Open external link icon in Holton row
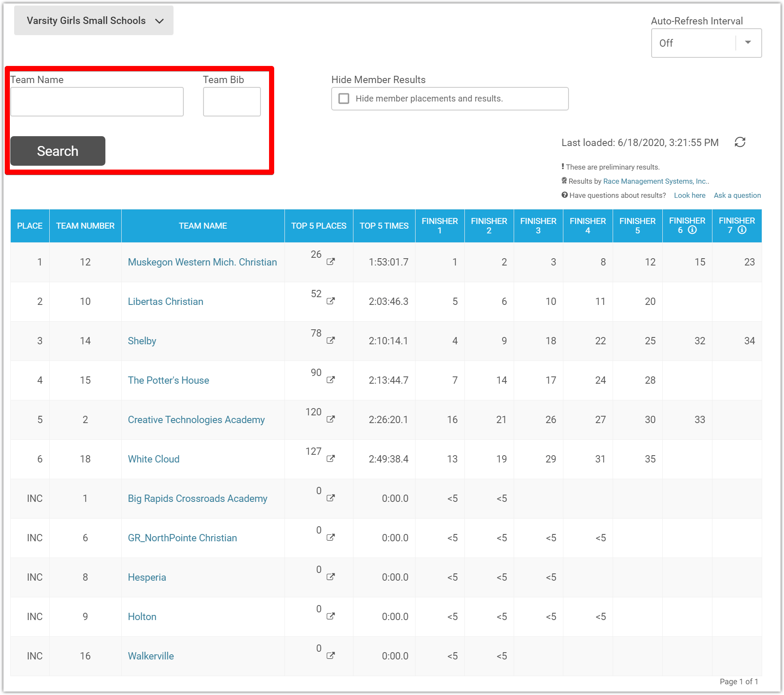 click(330, 616)
